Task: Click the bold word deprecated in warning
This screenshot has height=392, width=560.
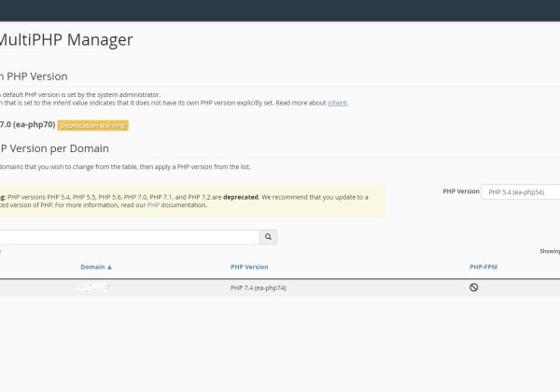Action: tap(241, 197)
